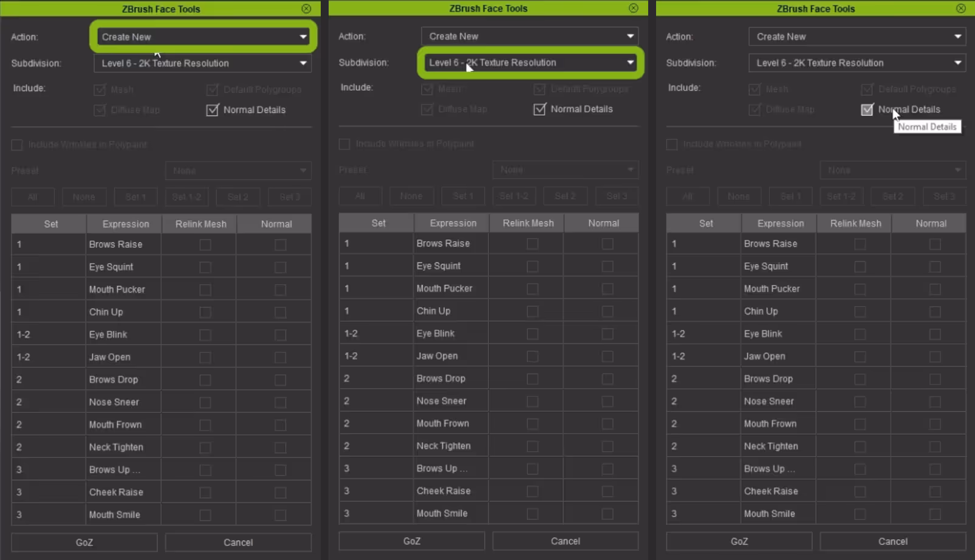
Task: Click GoZ button in right panel
Action: click(x=739, y=541)
